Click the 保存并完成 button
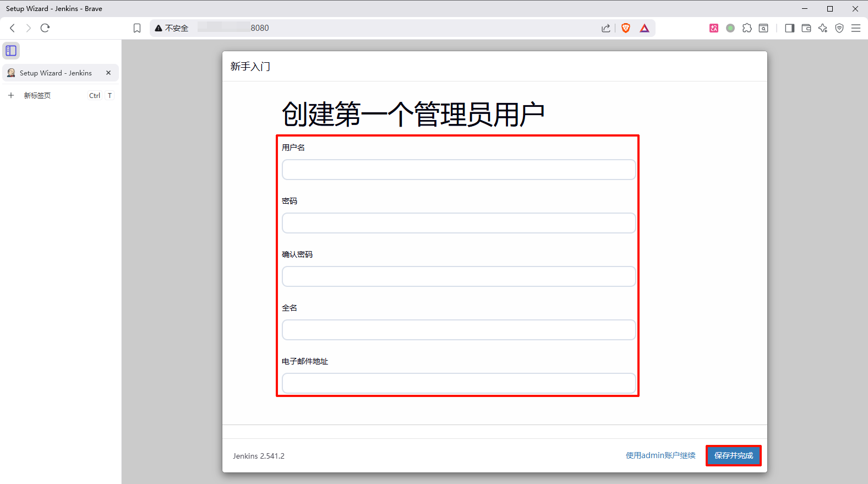Screen dimensions: 868x484 point(733,455)
